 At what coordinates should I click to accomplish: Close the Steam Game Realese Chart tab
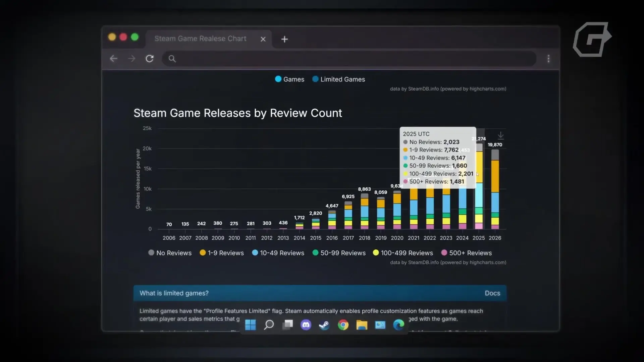(263, 39)
